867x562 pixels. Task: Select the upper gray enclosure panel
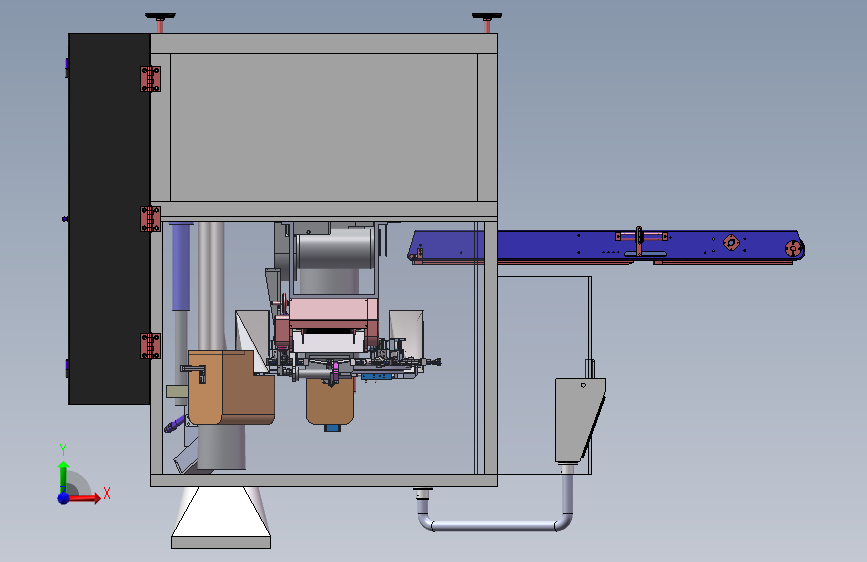click(324, 127)
